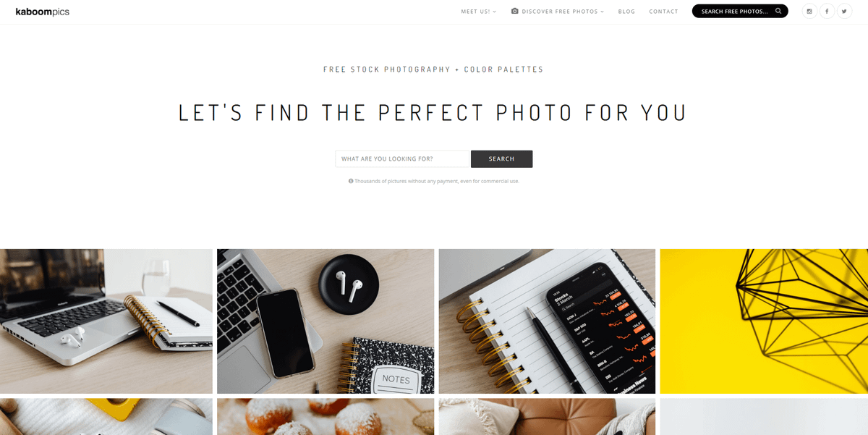The height and width of the screenshot is (435, 868).
Task: Open the Instagram social icon
Action: point(809,11)
